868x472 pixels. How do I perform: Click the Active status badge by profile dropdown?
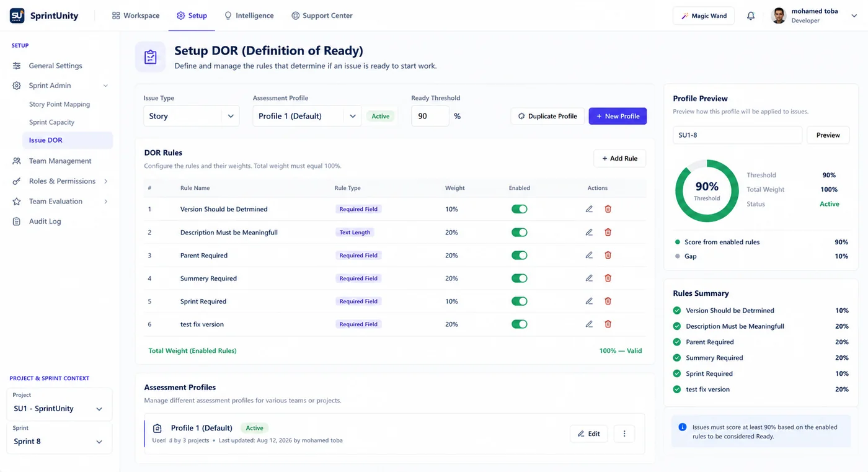click(x=380, y=116)
